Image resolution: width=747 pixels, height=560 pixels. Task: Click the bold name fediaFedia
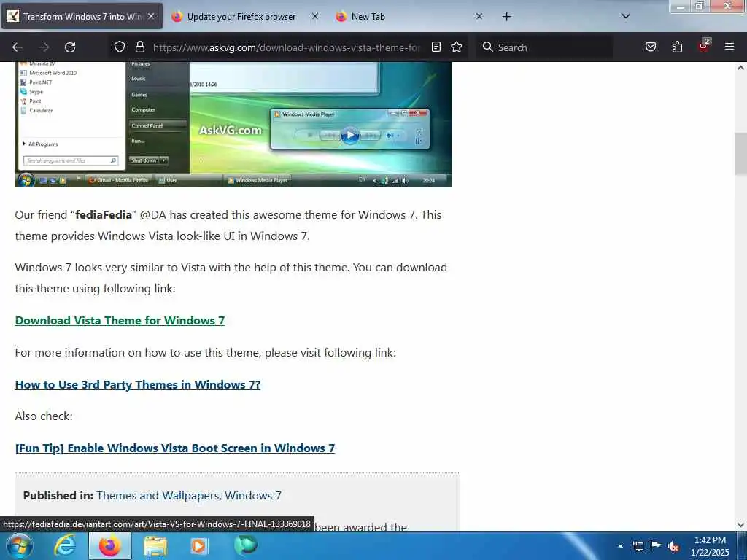pos(104,215)
